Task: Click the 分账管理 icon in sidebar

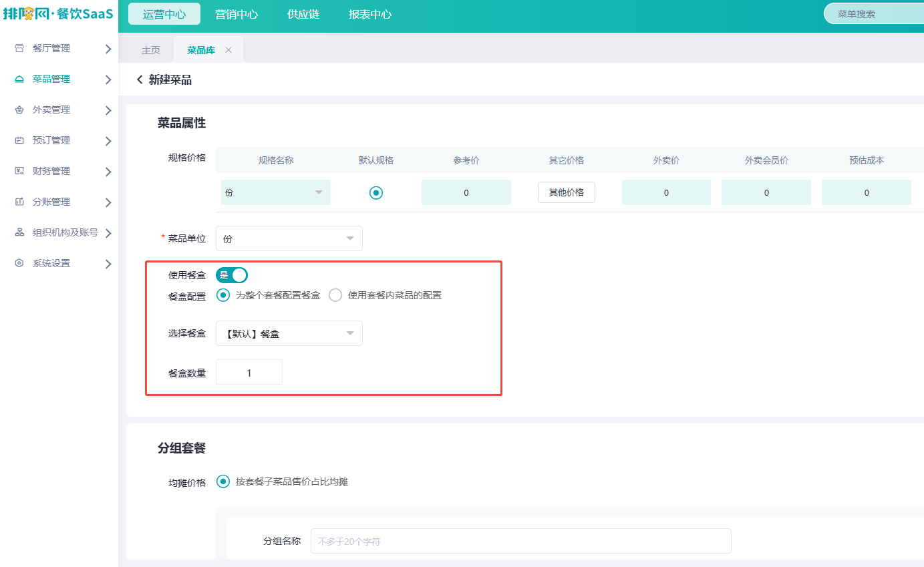Action: (x=19, y=202)
